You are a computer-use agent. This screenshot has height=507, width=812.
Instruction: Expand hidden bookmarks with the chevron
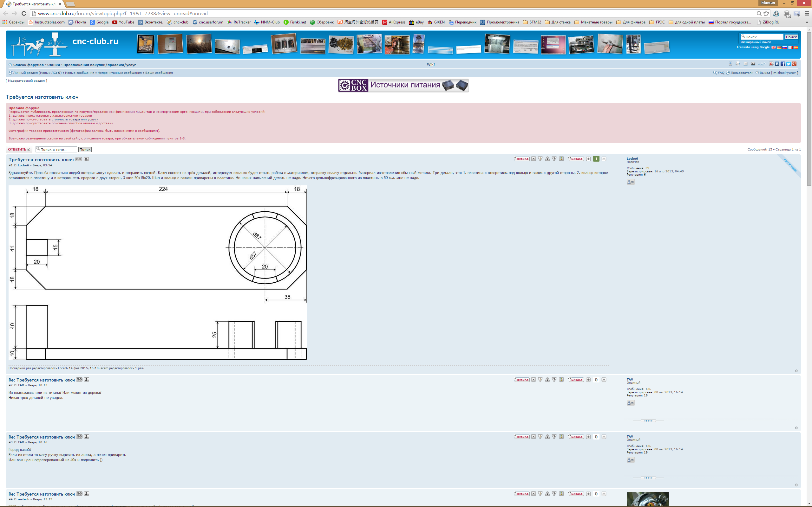[x=806, y=22]
